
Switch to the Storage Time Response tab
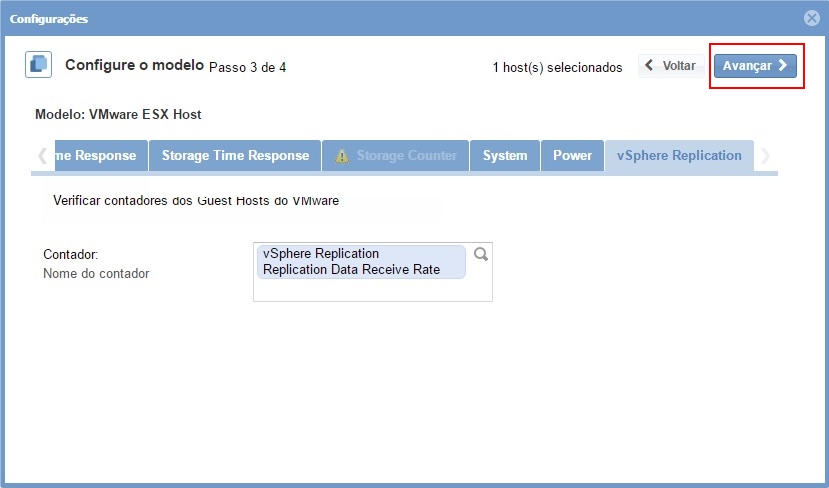pos(235,156)
